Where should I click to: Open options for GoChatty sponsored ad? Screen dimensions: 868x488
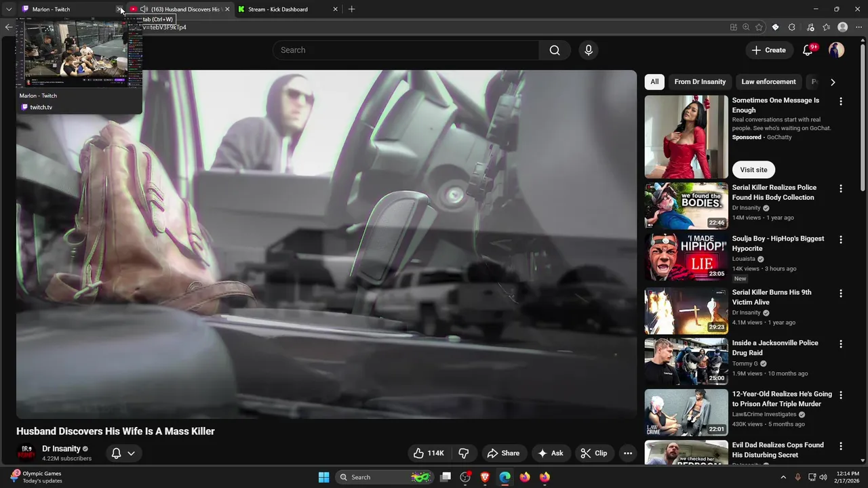pos(841,102)
